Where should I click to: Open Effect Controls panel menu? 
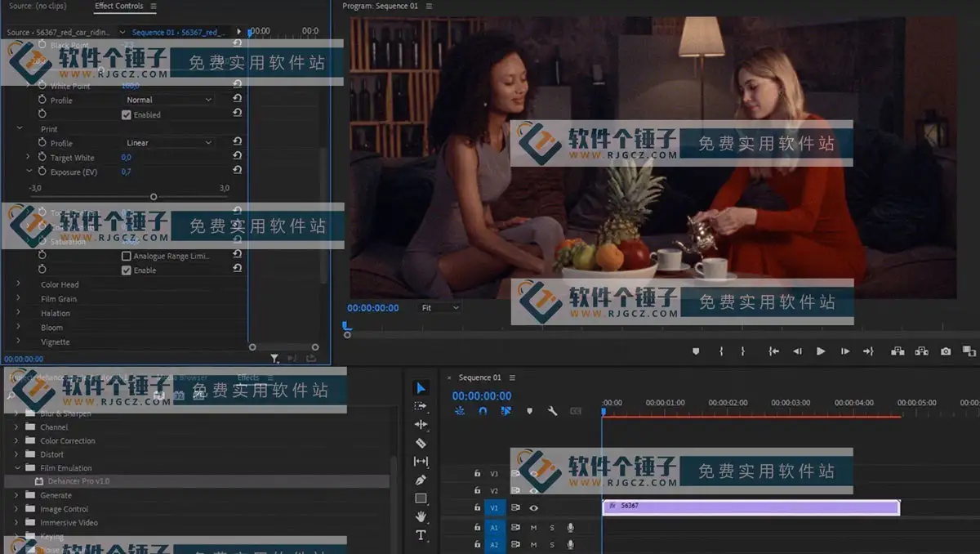(154, 7)
